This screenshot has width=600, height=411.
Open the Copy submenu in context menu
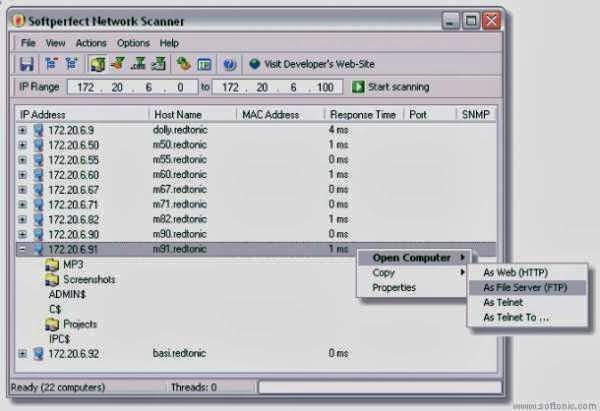[x=412, y=272]
